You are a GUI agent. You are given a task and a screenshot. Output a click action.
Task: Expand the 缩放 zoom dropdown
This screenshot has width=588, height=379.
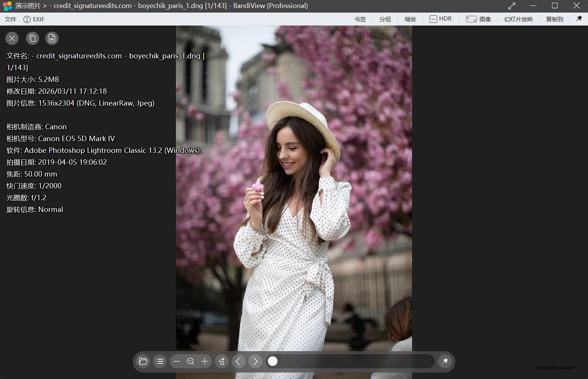(410, 19)
